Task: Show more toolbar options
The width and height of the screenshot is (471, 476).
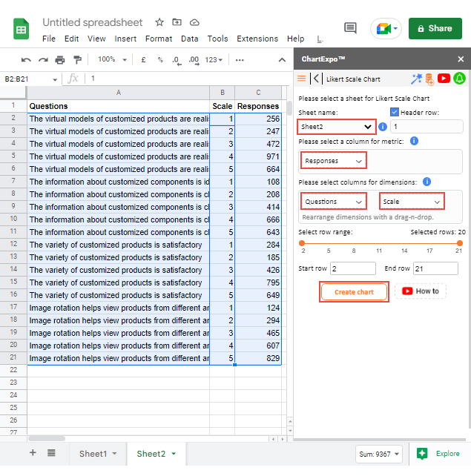Action: tap(240, 60)
